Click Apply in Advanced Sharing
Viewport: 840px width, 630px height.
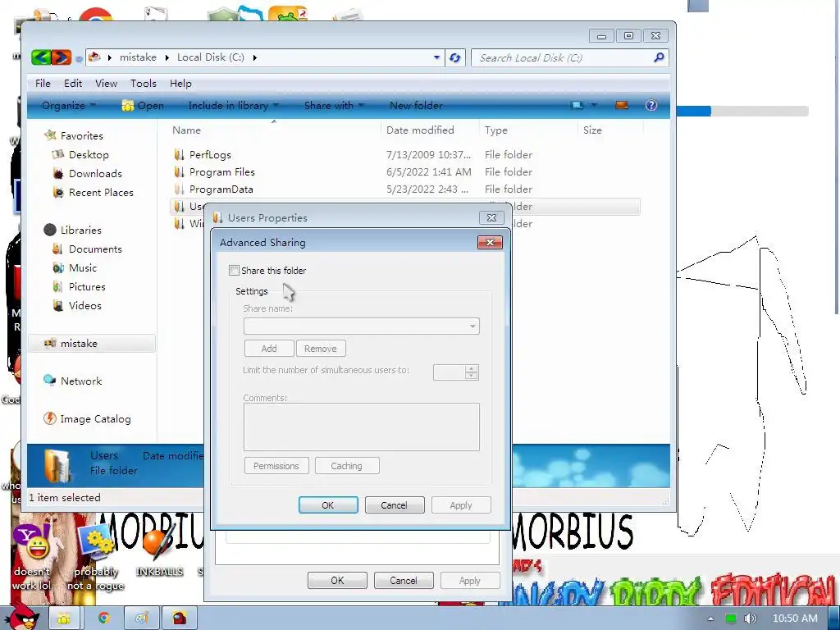(461, 505)
